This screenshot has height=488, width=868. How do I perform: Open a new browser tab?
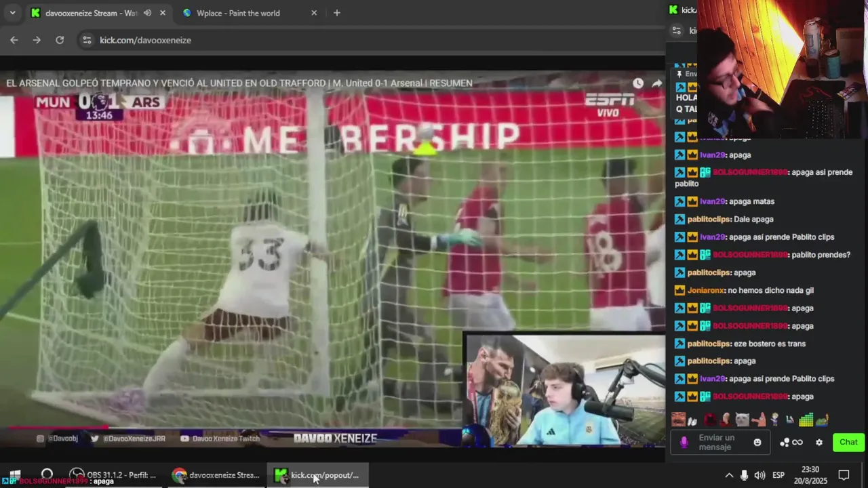click(337, 13)
